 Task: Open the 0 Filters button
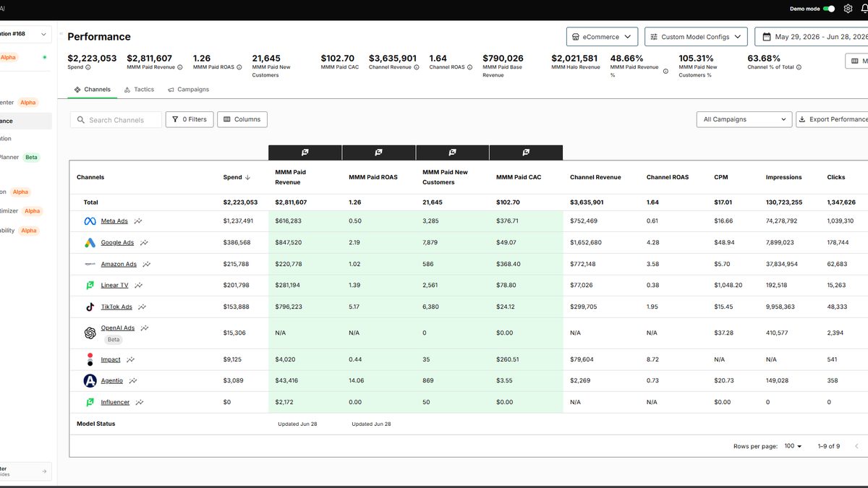(190, 119)
